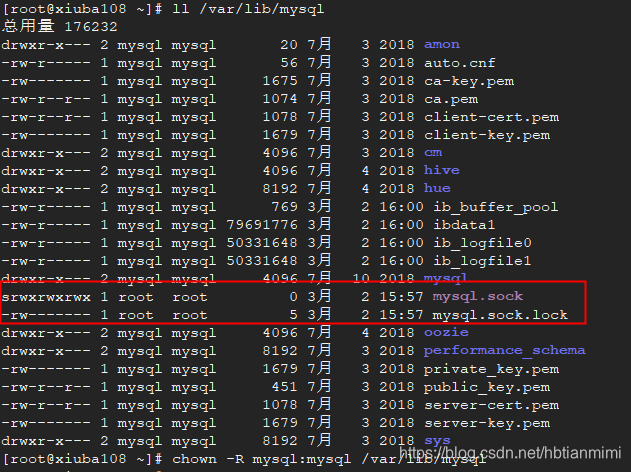
Task: Click the oozie directory name
Action: (x=446, y=332)
